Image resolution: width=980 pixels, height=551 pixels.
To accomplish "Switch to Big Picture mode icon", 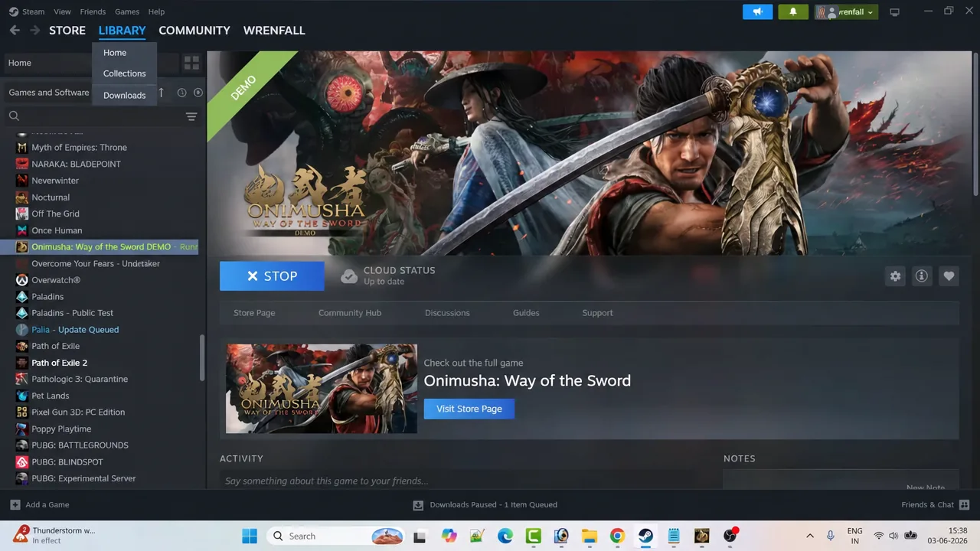I will [894, 12].
